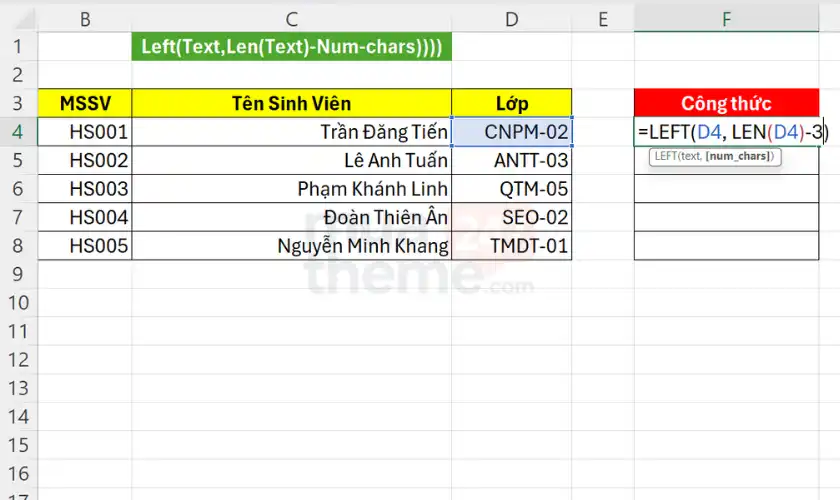
Task: Select column F header
Action: point(726,19)
